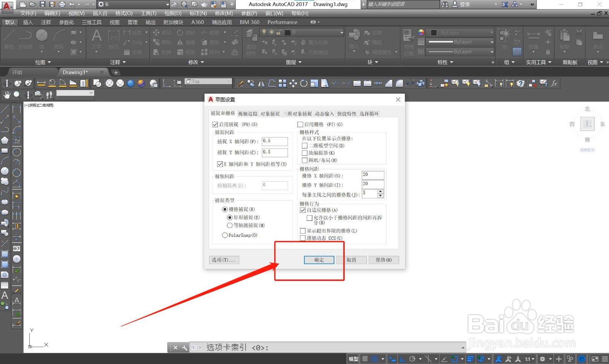Select the 动态输入 tab
Screen dimensions: 609x364
coord(324,113)
